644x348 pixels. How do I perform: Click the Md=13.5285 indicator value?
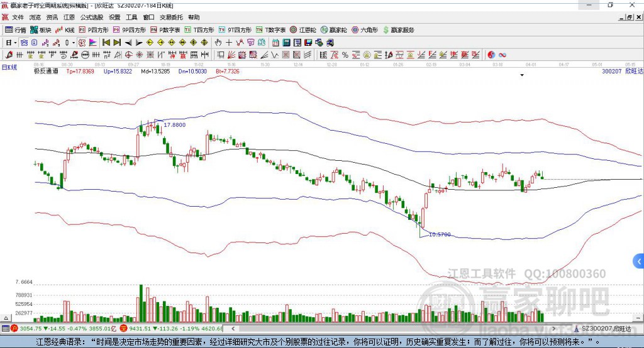click(155, 72)
